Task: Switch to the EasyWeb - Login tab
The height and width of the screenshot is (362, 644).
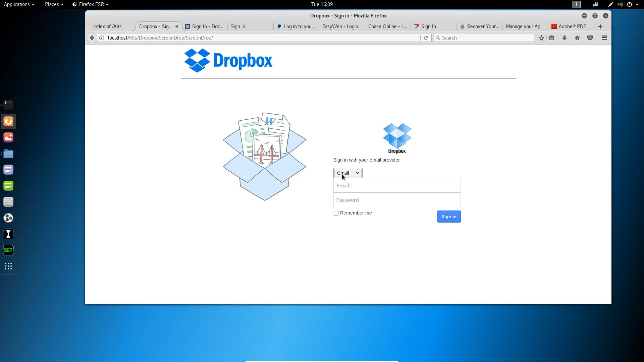Action: point(342,26)
